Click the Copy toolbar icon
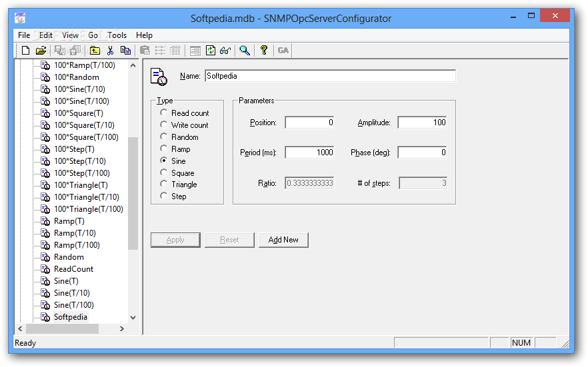588x367 pixels. [x=125, y=50]
